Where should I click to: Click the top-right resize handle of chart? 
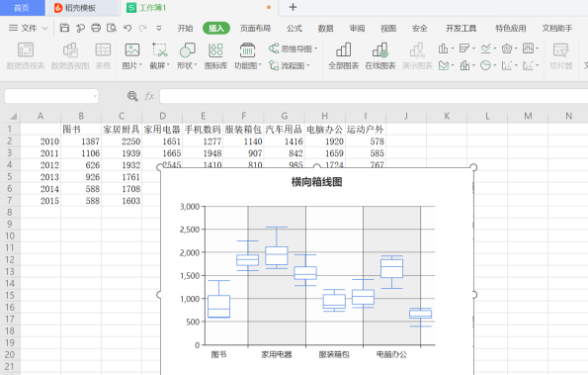[x=473, y=167]
